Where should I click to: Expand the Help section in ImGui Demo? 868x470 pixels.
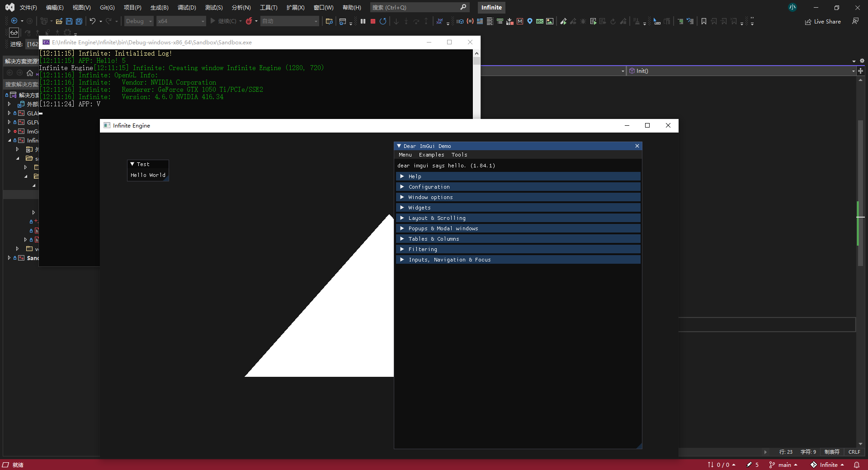click(518, 176)
